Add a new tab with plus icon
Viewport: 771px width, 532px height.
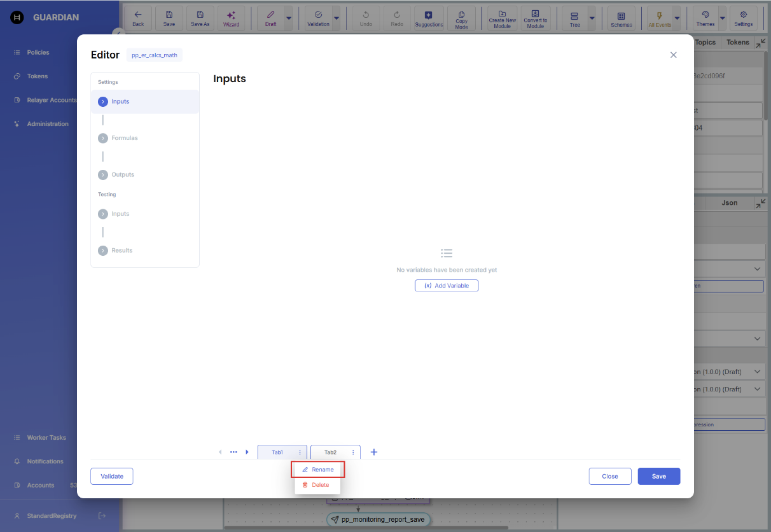click(x=374, y=452)
